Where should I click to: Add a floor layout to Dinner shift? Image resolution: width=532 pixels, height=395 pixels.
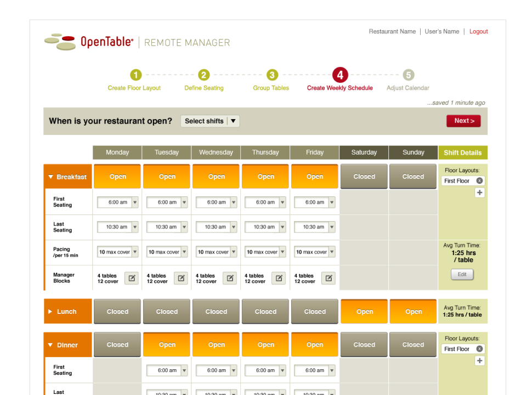pos(479,360)
